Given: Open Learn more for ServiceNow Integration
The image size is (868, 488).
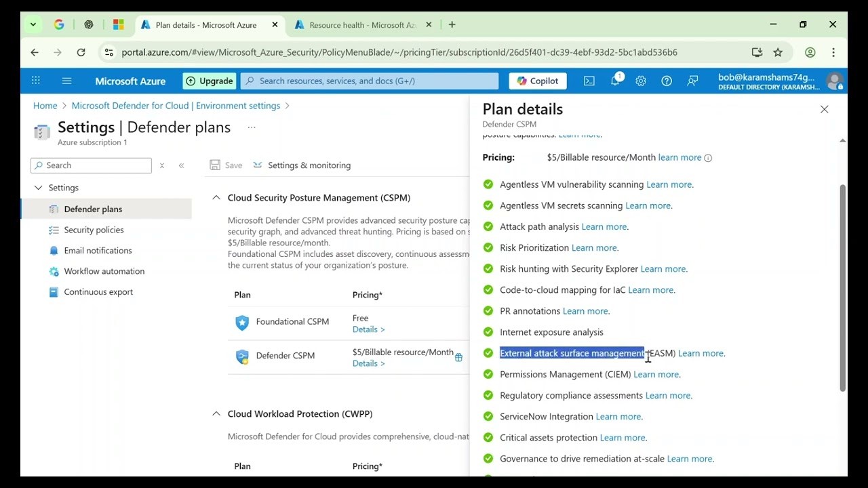Looking at the screenshot, I should [618, 416].
